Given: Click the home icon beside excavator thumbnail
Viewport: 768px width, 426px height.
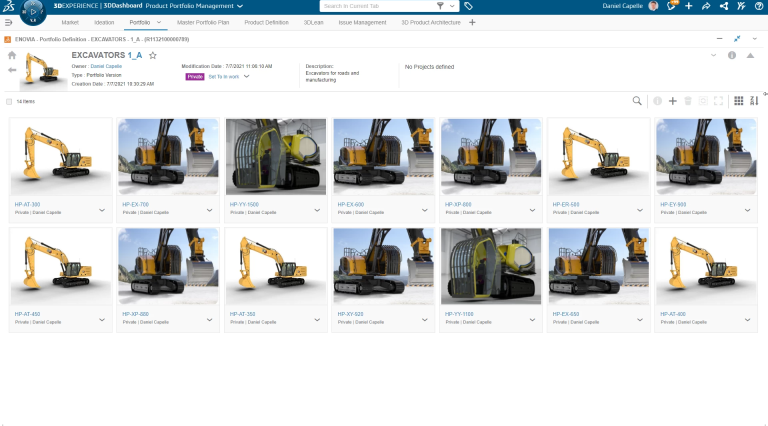Looking at the screenshot, I should pos(12,56).
